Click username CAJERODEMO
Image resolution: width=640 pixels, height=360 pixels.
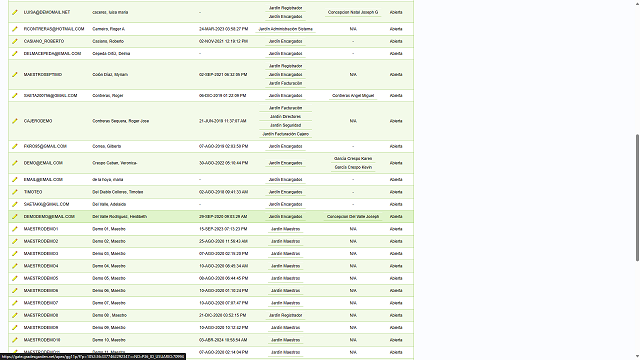[38, 121]
